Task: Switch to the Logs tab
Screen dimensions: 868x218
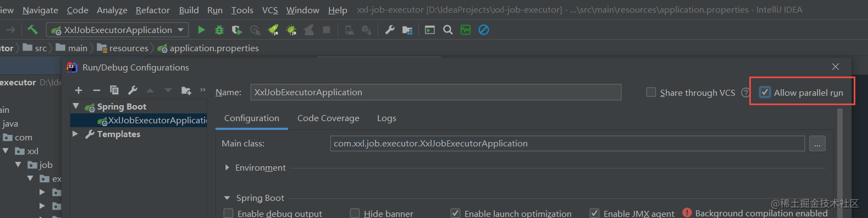Action: point(386,118)
